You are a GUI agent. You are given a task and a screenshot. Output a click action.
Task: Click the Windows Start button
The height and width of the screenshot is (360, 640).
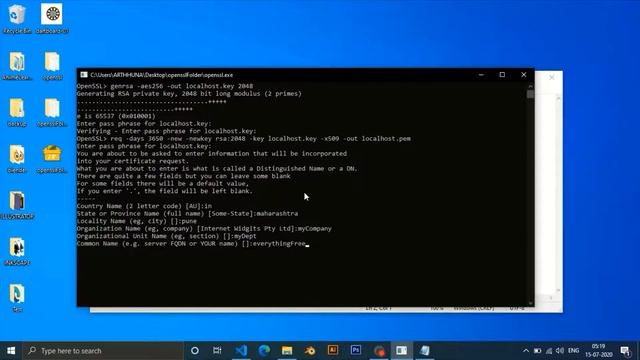pyautogui.click(x=11, y=350)
